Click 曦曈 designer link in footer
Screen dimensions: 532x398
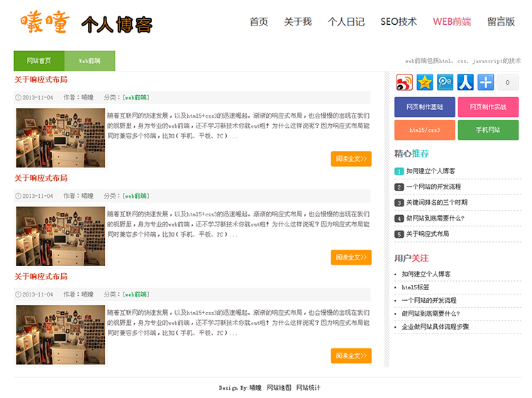(255, 388)
